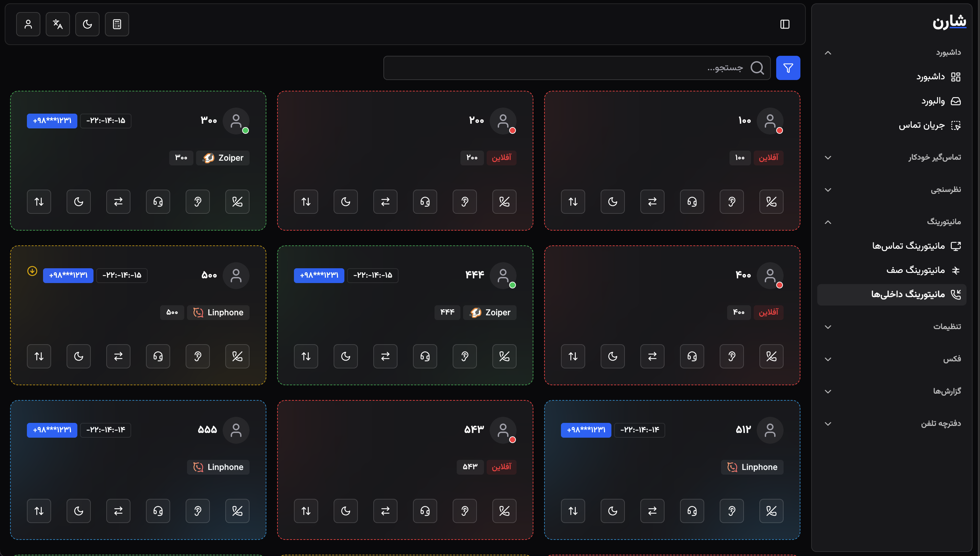Collapse the sidebar with panel icon
980x556 pixels.
point(785,25)
